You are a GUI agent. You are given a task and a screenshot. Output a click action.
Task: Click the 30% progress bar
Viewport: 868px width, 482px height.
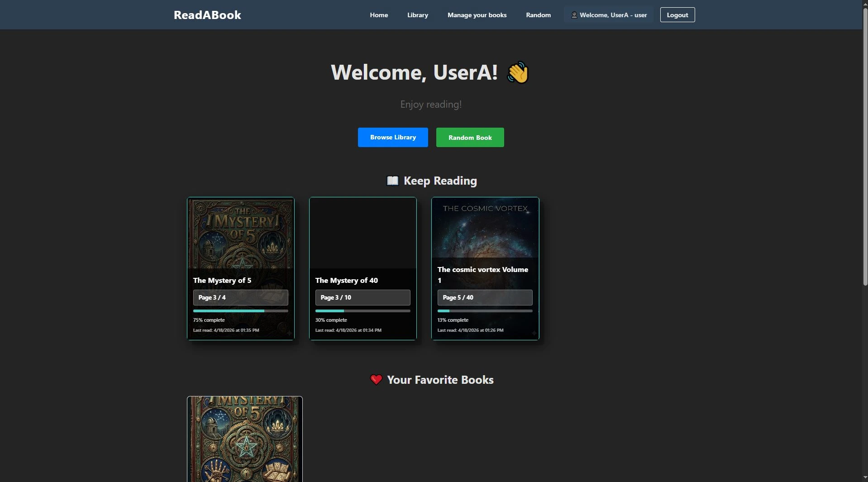point(362,311)
